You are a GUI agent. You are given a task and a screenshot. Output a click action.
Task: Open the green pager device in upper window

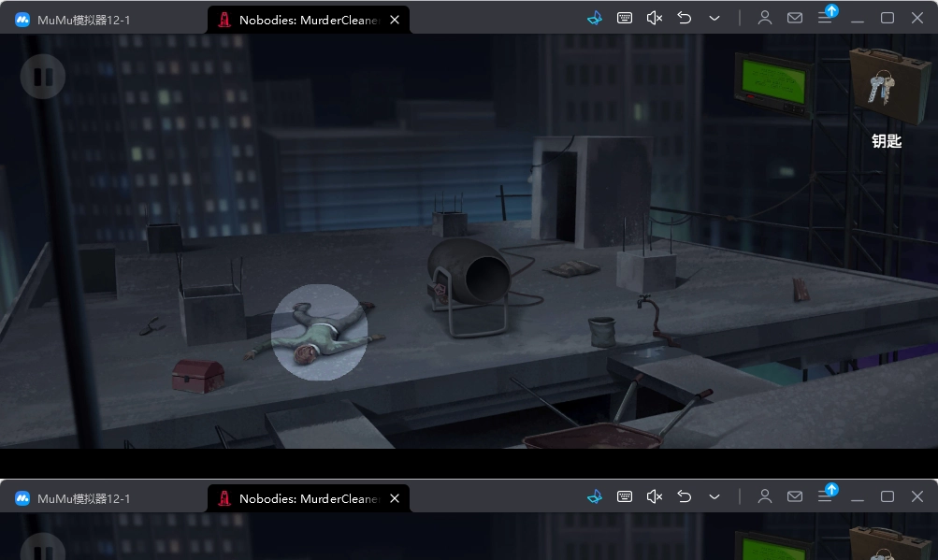click(771, 84)
